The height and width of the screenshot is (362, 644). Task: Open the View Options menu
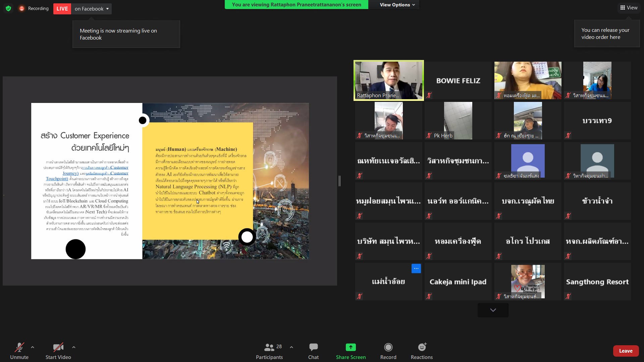point(397,5)
